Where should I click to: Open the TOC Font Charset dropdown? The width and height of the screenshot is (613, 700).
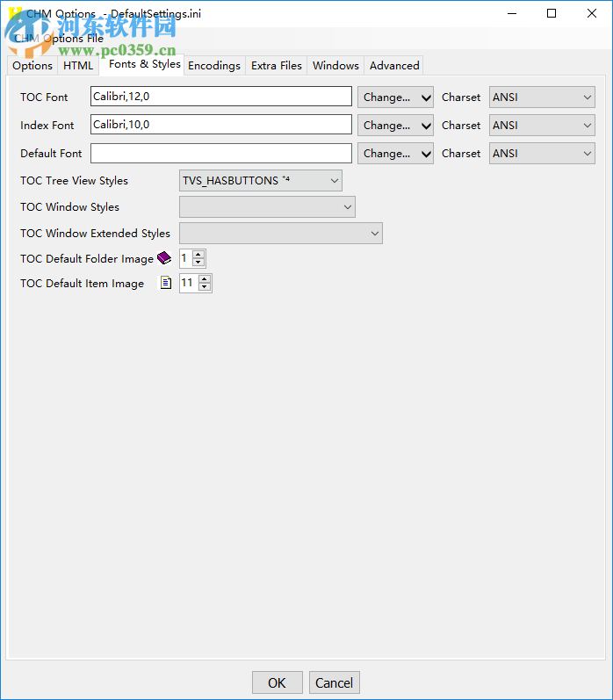tap(542, 97)
